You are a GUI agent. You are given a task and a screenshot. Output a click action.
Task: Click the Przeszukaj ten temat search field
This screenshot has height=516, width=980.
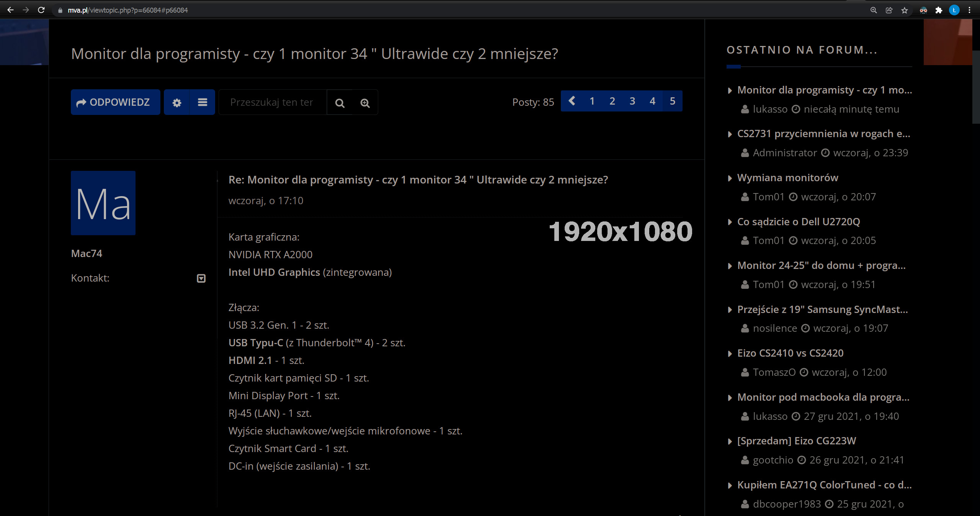pyautogui.click(x=272, y=102)
